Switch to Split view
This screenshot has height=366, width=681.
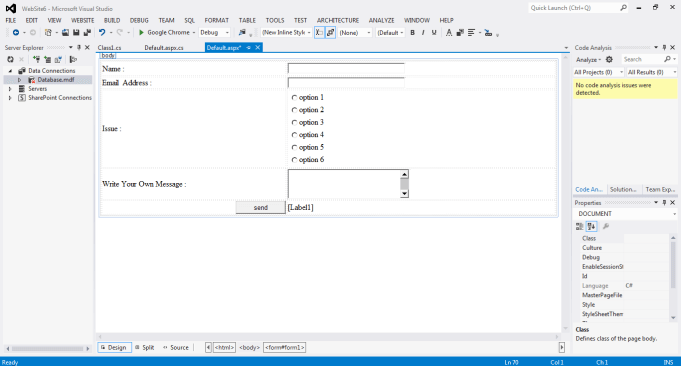145,347
